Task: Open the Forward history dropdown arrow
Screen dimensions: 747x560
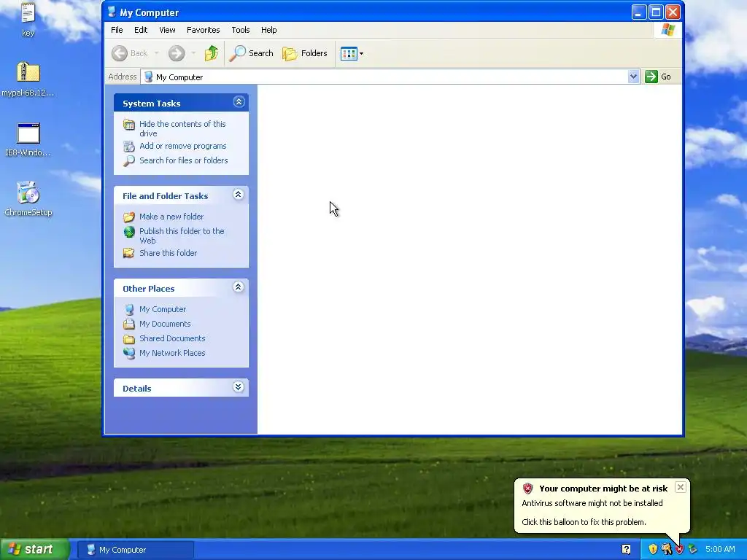Action: click(193, 53)
